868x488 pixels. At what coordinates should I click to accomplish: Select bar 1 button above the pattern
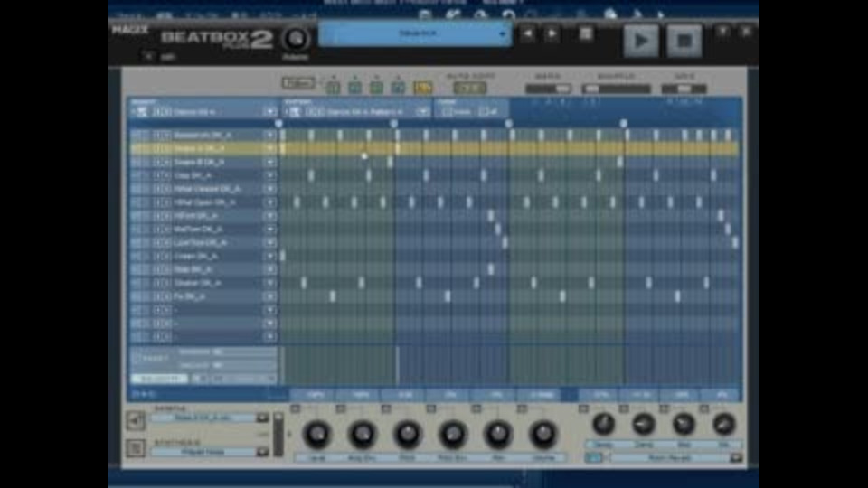[333, 88]
